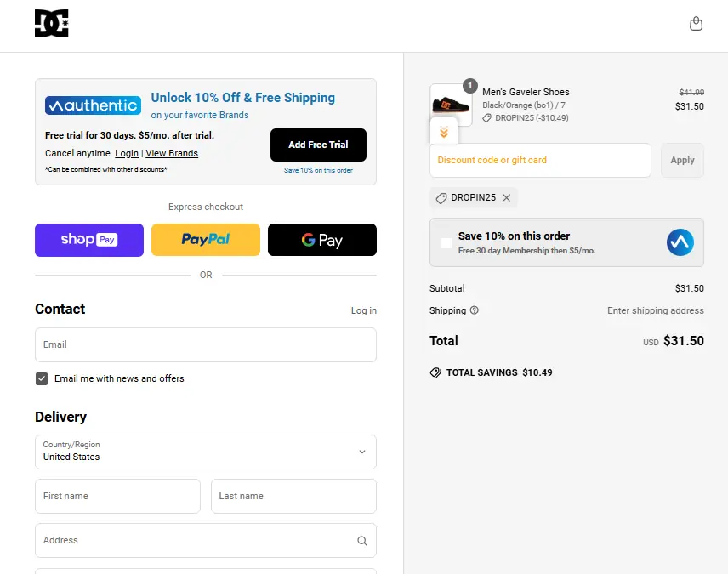Click the blue Authentic membership badge icon

(x=680, y=243)
